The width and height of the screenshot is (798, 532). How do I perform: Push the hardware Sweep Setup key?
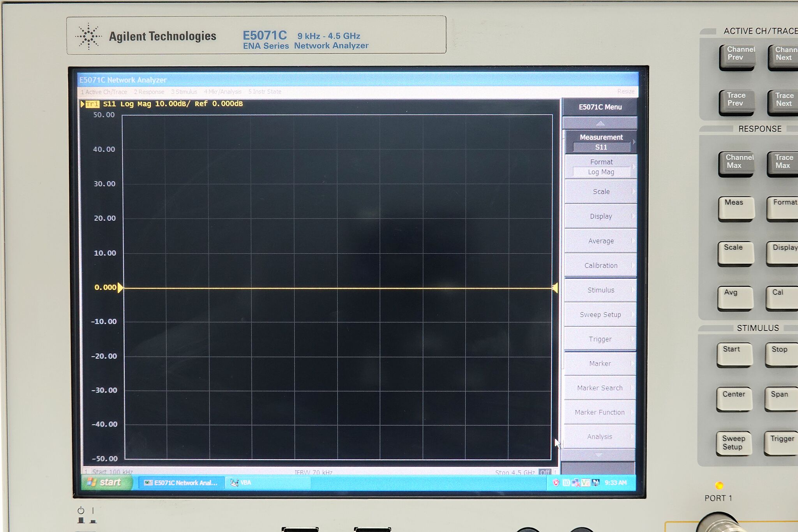733,444
